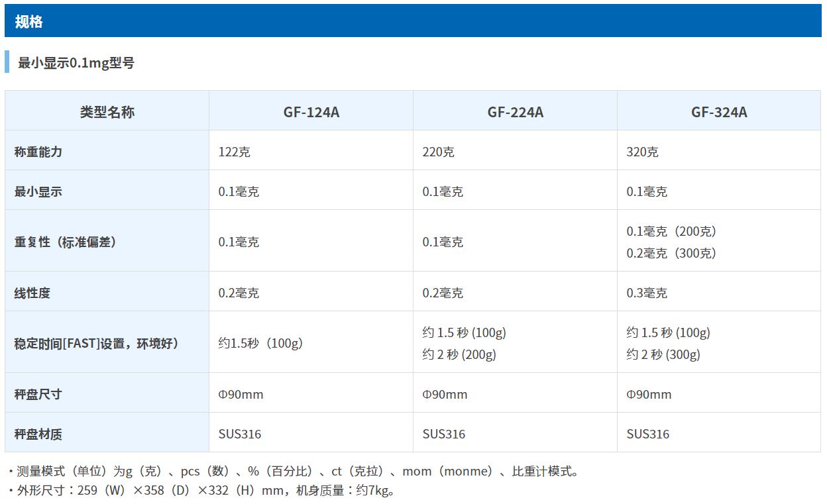Select the GF-124A column header
The height and width of the screenshot is (504, 827).
pyautogui.click(x=311, y=112)
